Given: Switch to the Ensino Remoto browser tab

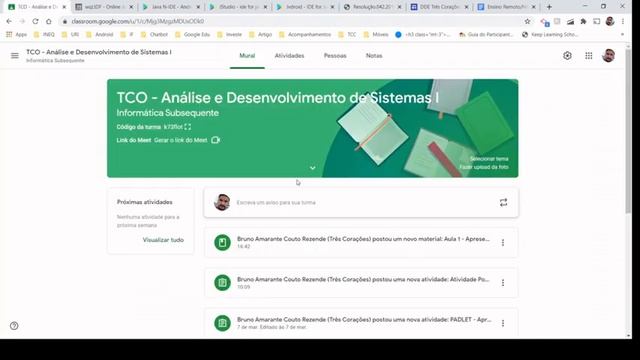Looking at the screenshot, I should 507,7.
